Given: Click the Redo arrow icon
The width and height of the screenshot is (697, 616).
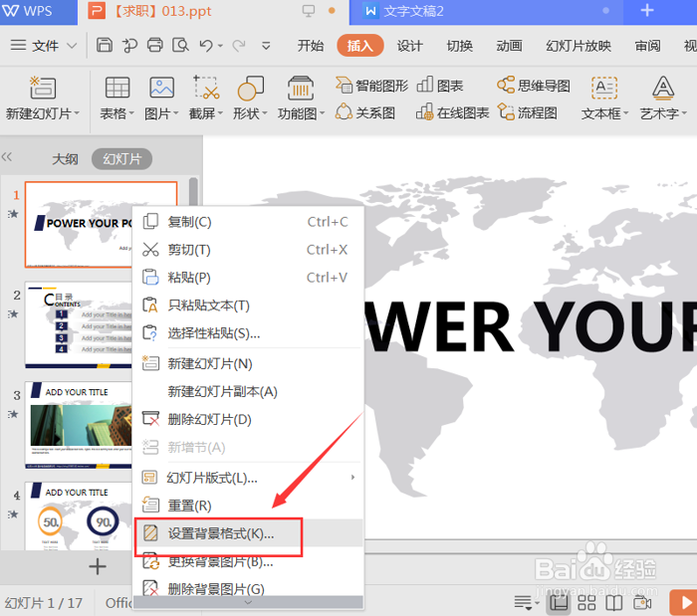Looking at the screenshot, I should click(x=239, y=46).
